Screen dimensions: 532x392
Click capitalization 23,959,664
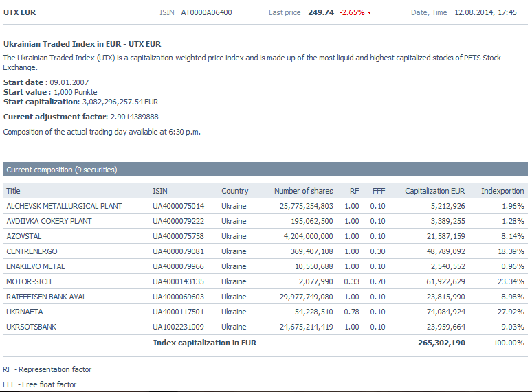click(446, 327)
